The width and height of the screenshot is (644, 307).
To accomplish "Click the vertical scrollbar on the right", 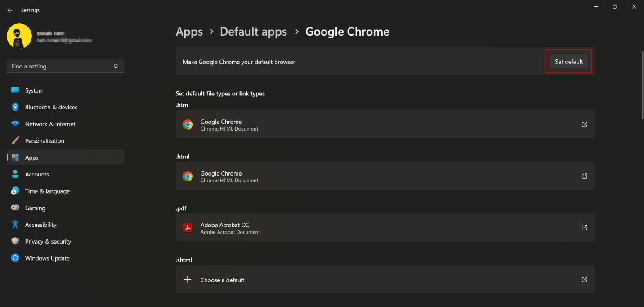I will coord(642,86).
